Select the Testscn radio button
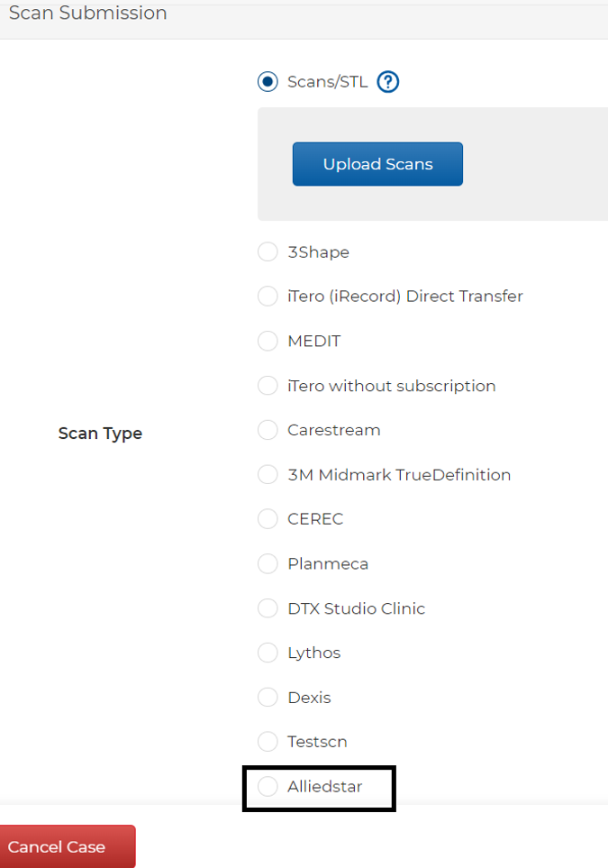This screenshot has height=868, width=608. (268, 741)
